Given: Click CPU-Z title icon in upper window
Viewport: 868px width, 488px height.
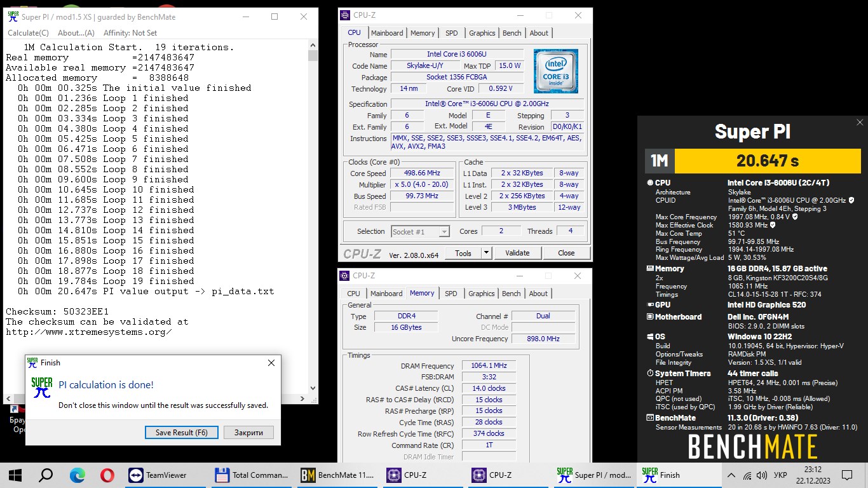Looking at the screenshot, I should coord(345,15).
